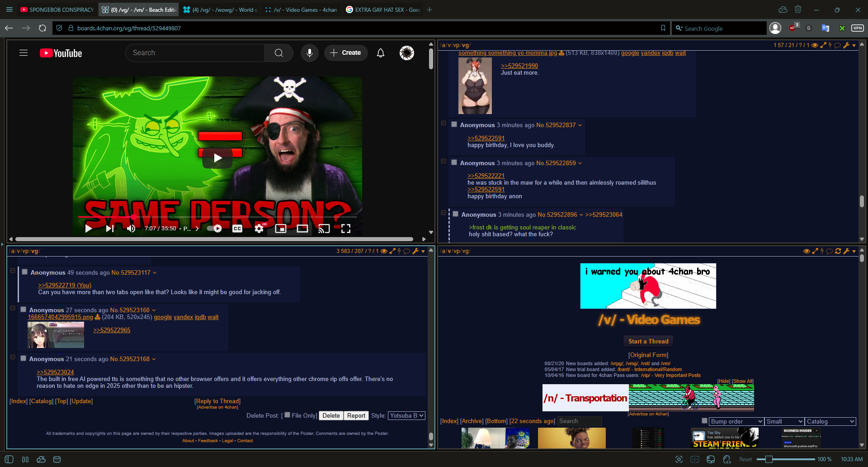
Task: Bookmark the current page
Action: coord(663,28)
